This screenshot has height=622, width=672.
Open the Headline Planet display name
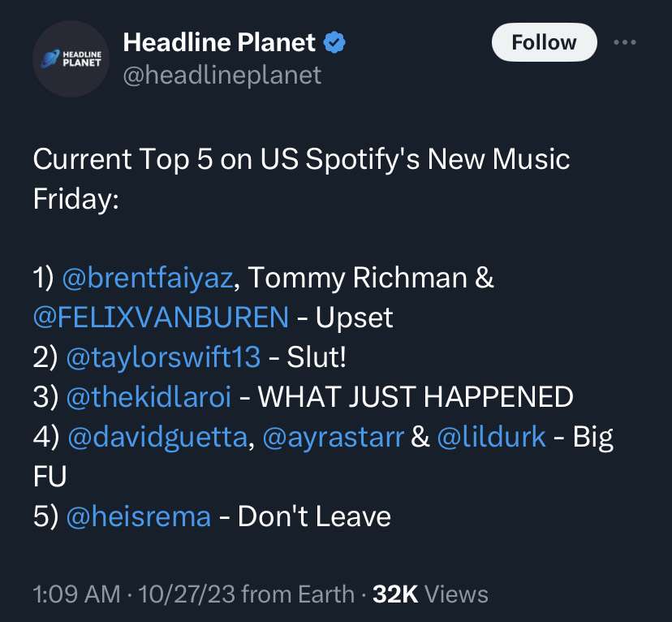[219, 42]
